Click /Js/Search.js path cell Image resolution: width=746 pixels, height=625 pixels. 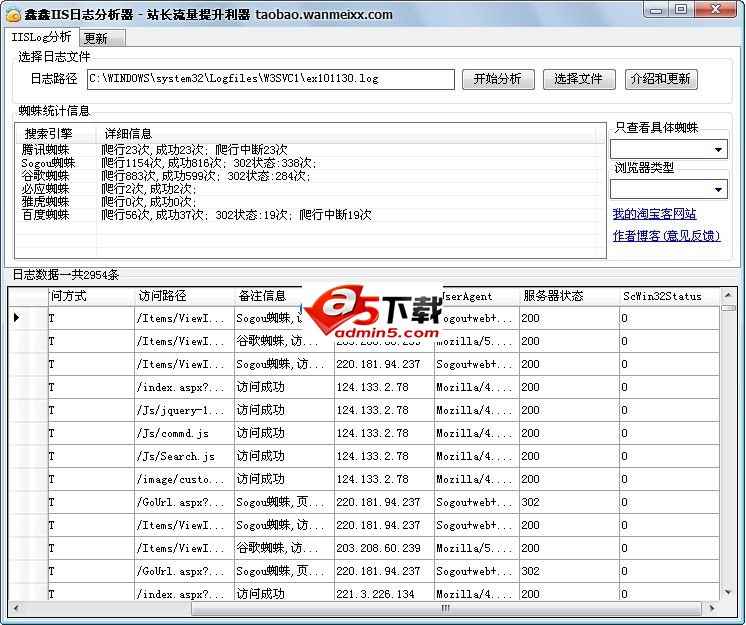pyautogui.click(x=184, y=456)
